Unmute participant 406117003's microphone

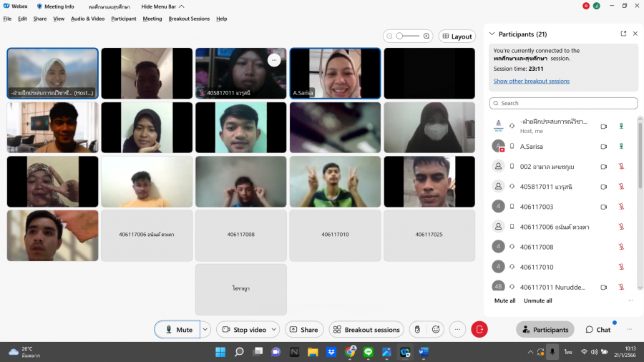[621, 206]
